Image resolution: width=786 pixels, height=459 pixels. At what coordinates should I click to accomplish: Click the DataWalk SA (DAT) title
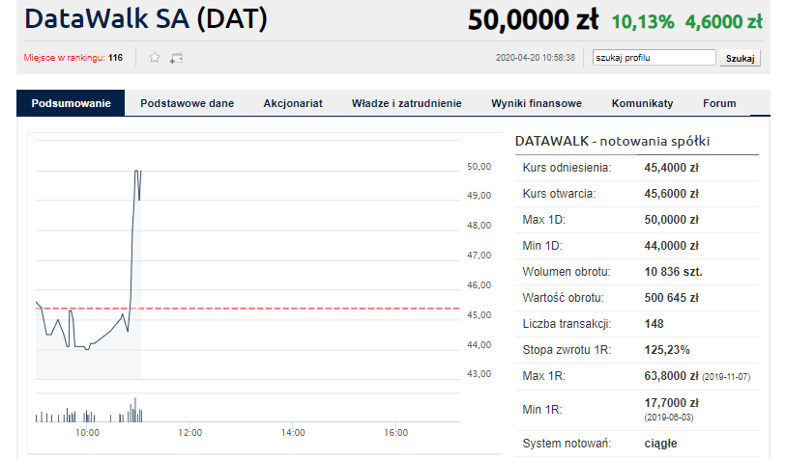(146, 19)
